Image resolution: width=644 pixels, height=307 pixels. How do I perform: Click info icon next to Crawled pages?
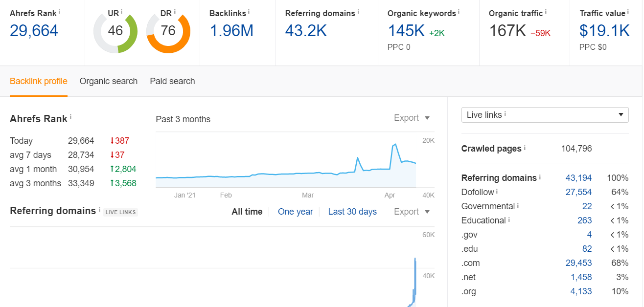pyautogui.click(x=525, y=147)
